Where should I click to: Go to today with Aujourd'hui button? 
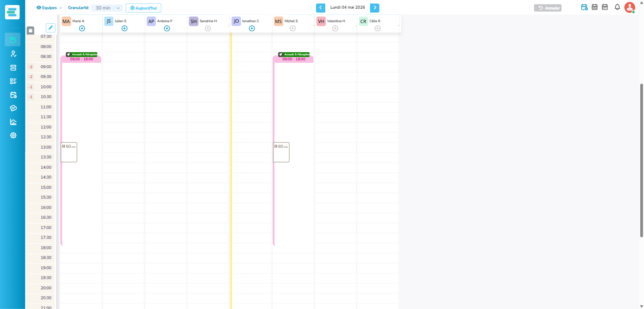143,8
